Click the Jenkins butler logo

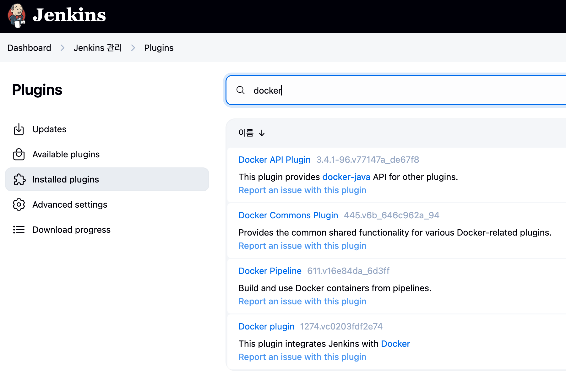pos(17,16)
